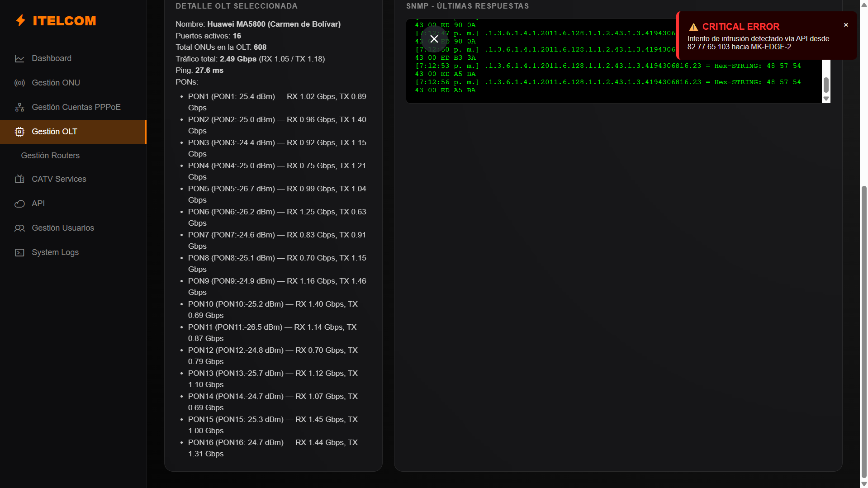Click the warning triangle in CRITICAL ERROR alert
868x488 pixels.
[x=693, y=27]
